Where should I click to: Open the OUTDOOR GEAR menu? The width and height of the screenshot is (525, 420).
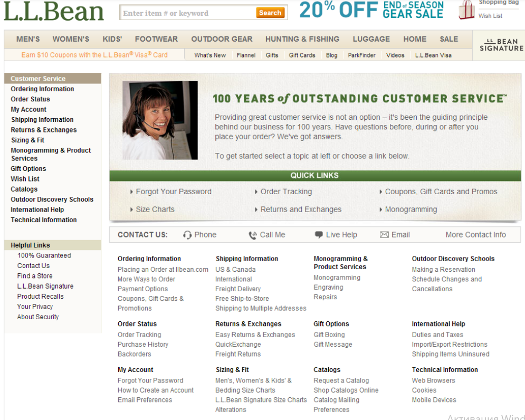[x=222, y=39]
